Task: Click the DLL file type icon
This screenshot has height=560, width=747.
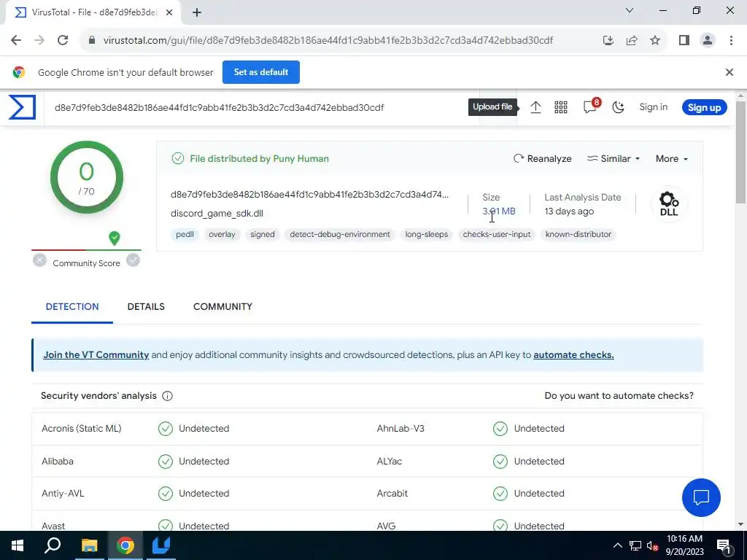Action: coord(669,204)
